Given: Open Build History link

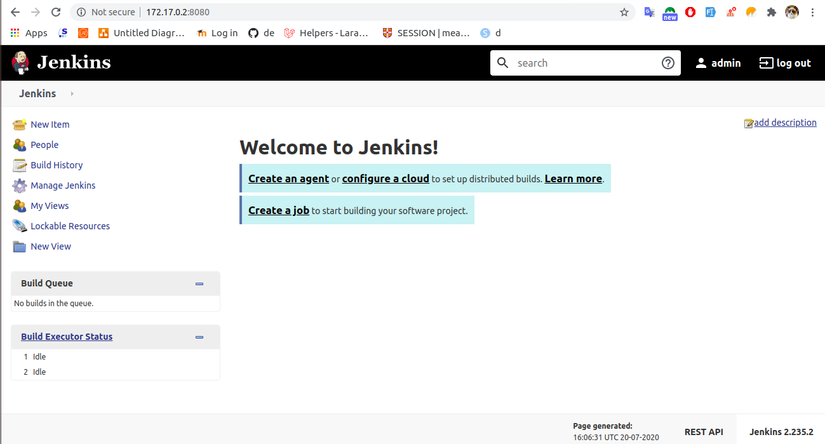Looking at the screenshot, I should (57, 165).
